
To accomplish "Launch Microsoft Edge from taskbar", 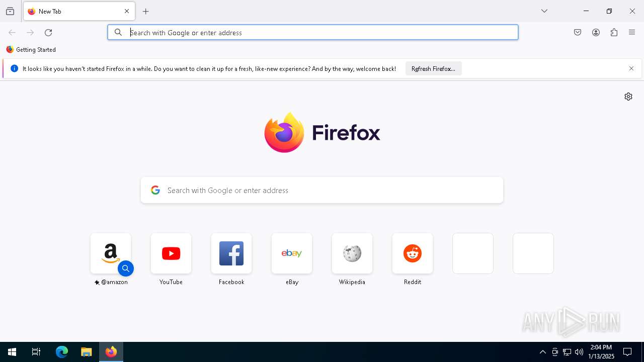I will (61, 352).
